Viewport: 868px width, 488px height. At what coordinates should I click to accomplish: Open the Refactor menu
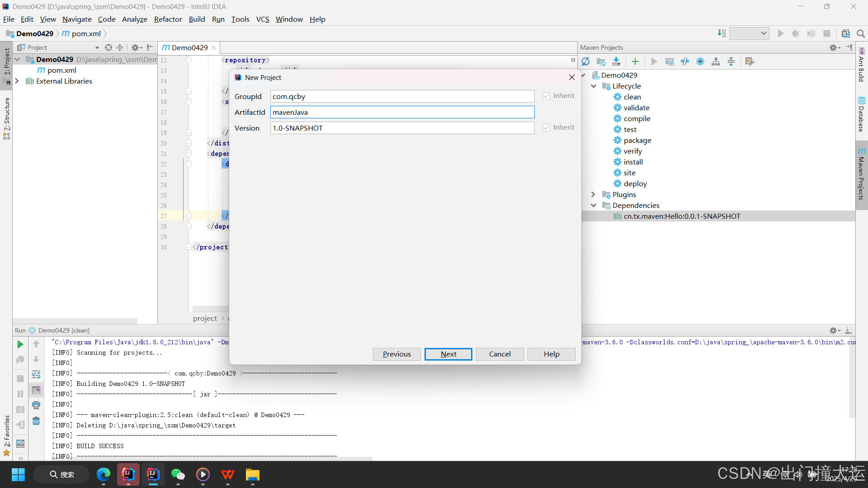168,19
